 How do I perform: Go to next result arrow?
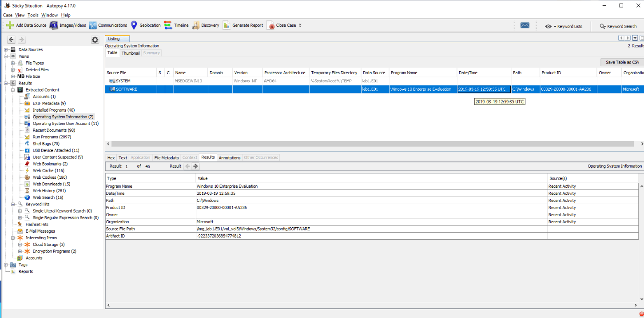[x=195, y=166]
